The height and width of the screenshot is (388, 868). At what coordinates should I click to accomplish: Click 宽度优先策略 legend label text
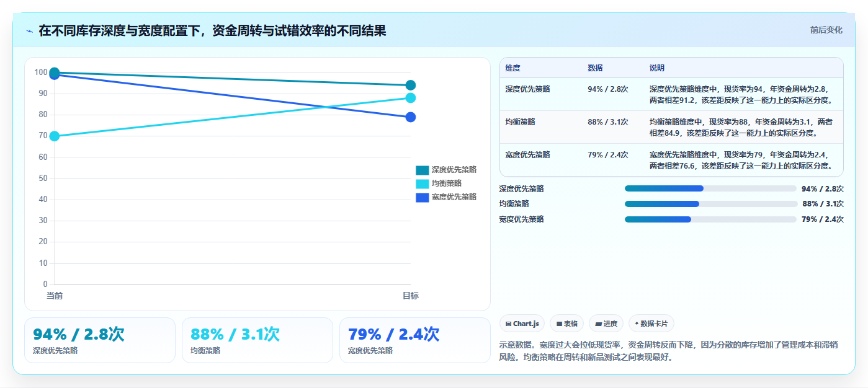click(454, 197)
